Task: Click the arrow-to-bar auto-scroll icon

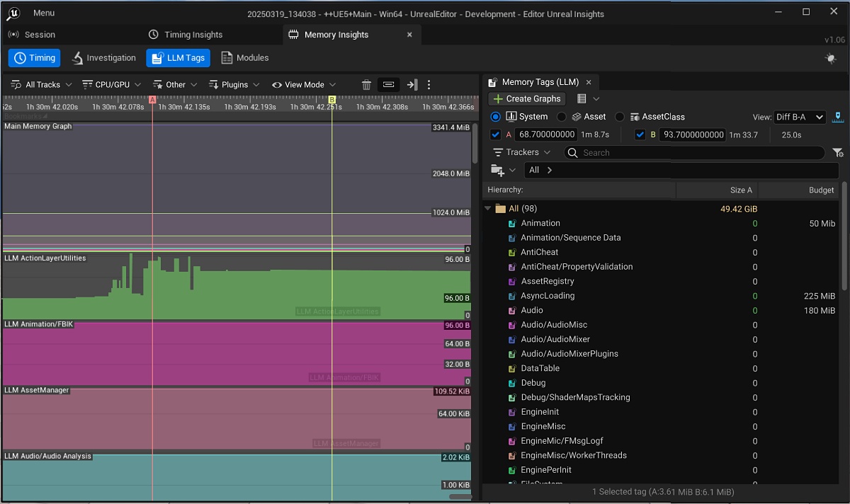Action: click(x=412, y=85)
